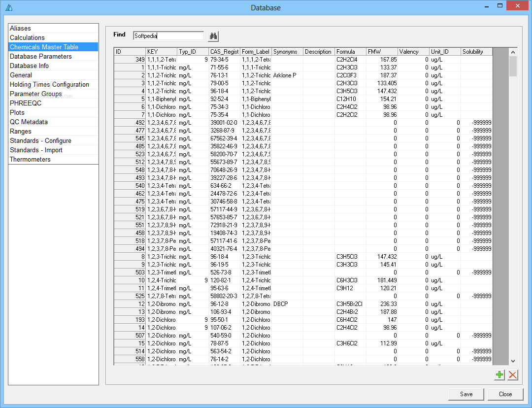This screenshot has height=408, width=532.
Task: Click the Save button
Action: 466,394
